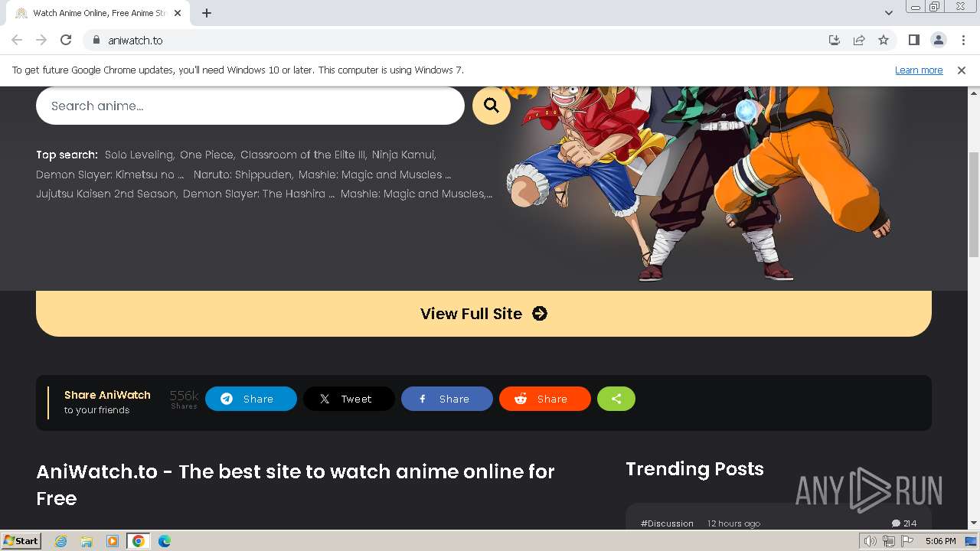Viewport: 980px width, 551px height.
Task: Click the site lock icon in address bar
Action: (96, 40)
